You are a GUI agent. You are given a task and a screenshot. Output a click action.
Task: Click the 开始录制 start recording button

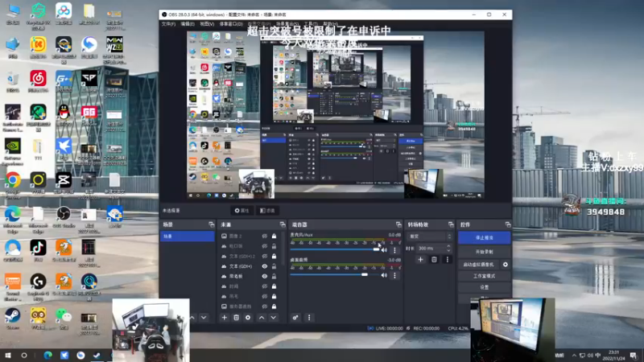[484, 251]
